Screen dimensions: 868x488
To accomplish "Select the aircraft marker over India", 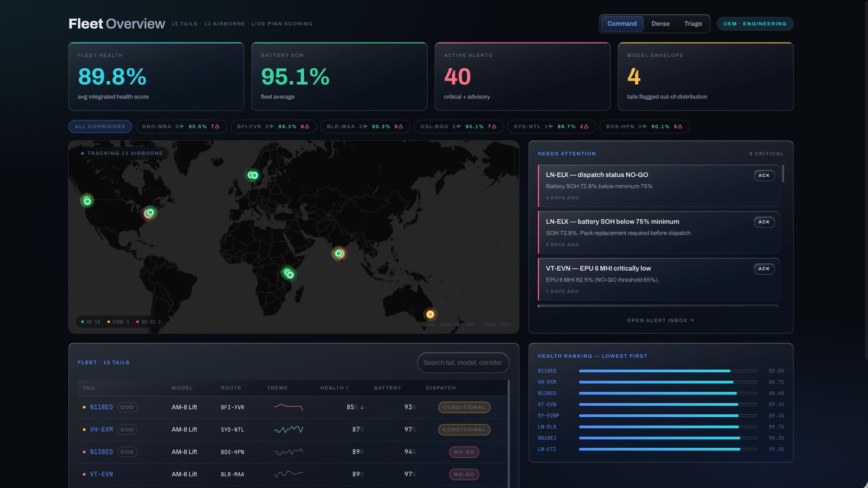I will point(339,253).
